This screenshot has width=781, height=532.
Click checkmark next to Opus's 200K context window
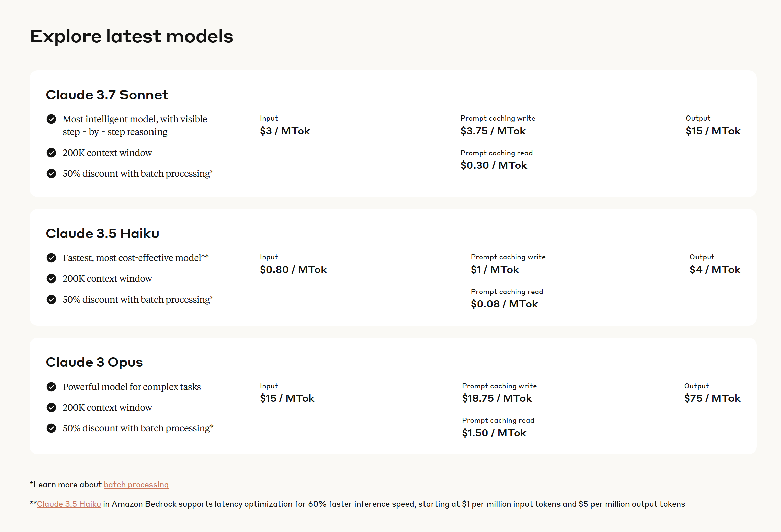point(51,408)
